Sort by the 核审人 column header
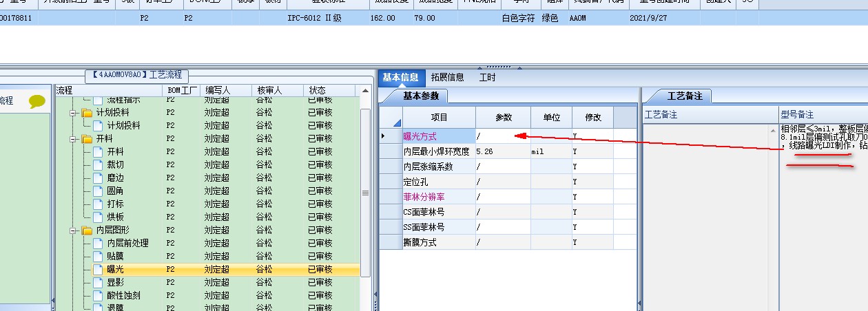This screenshot has height=311, width=868. pyautogui.click(x=278, y=90)
